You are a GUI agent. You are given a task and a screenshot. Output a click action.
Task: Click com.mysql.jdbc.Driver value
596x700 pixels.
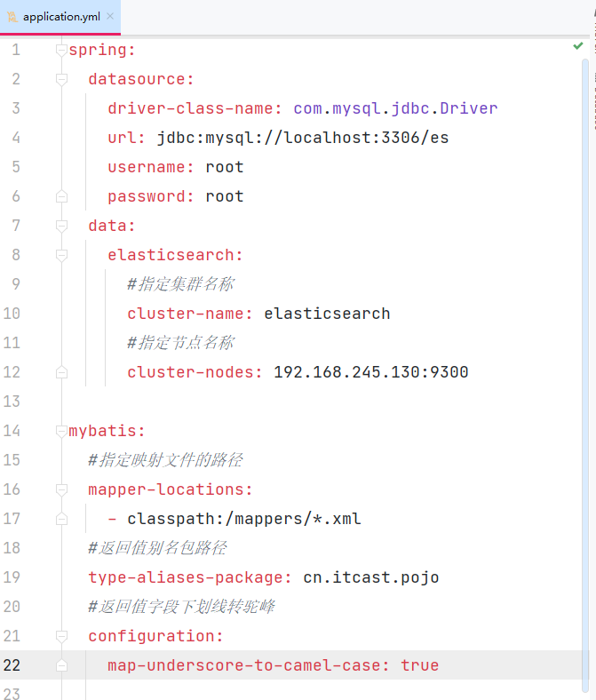pyautogui.click(x=395, y=108)
